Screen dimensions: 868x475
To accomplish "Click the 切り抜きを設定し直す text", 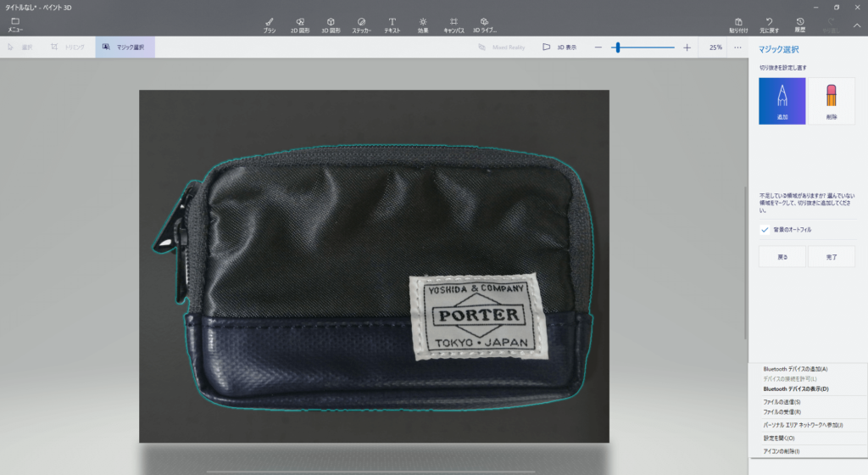I will (782, 68).
